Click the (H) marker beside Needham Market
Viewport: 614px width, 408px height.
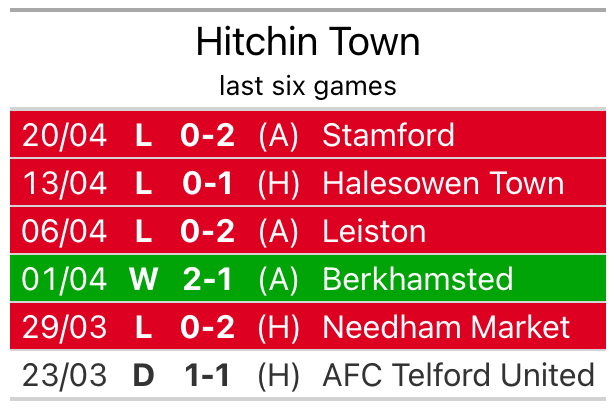point(278,327)
